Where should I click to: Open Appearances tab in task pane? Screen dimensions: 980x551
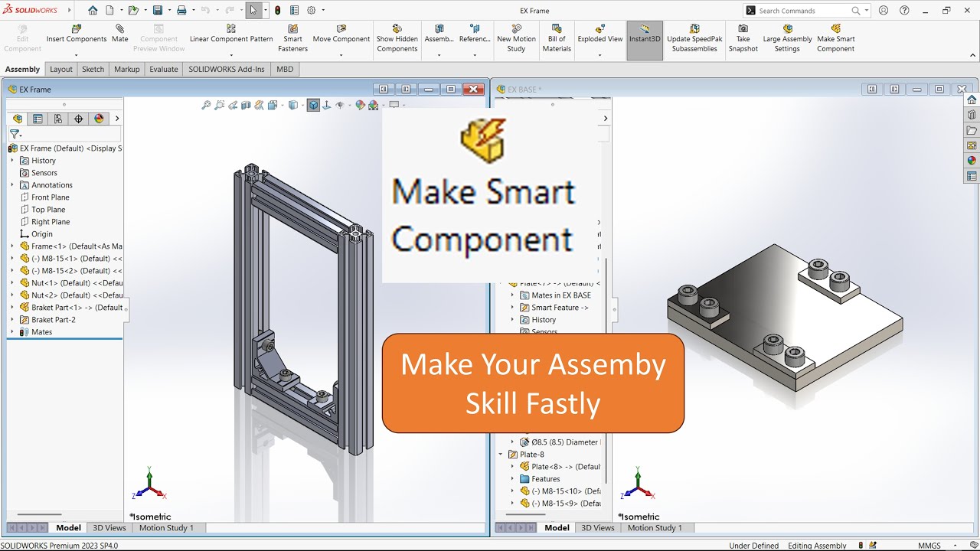(x=972, y=161)
